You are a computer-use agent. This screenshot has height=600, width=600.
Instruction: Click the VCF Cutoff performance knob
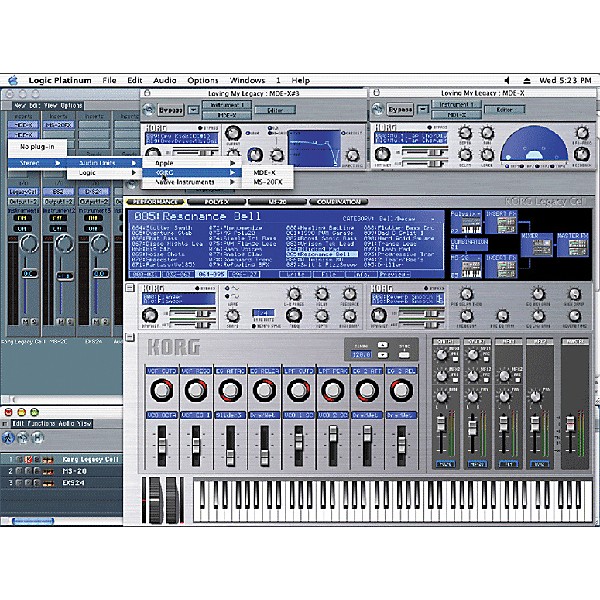click(161, 390)
